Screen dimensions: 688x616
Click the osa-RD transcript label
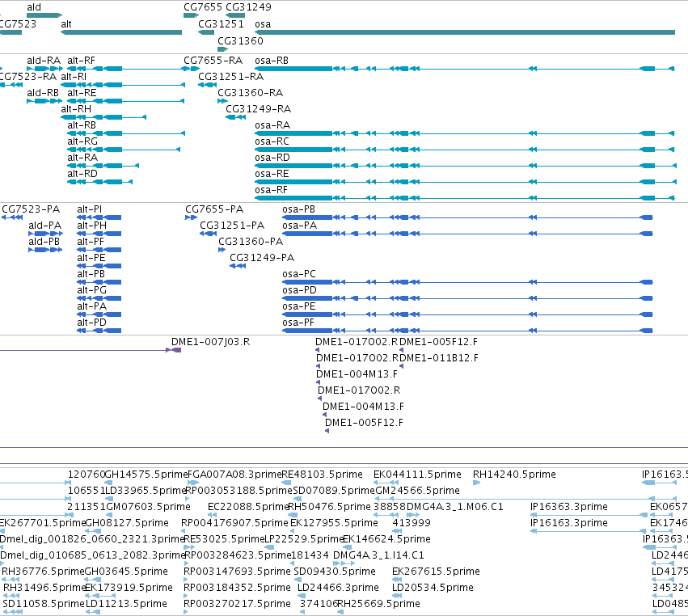click(272, 158)
